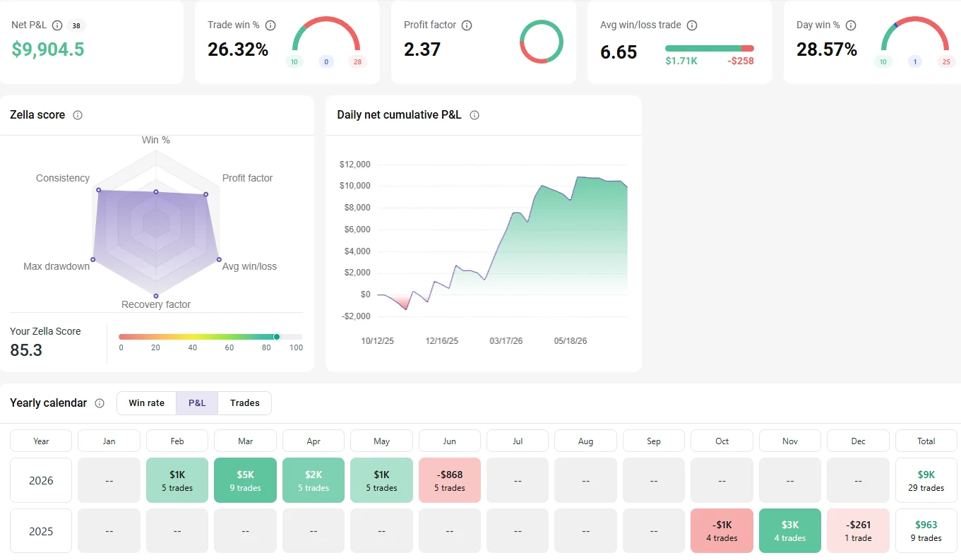Click the info icon next to Yearly calendar

point(100,403)
